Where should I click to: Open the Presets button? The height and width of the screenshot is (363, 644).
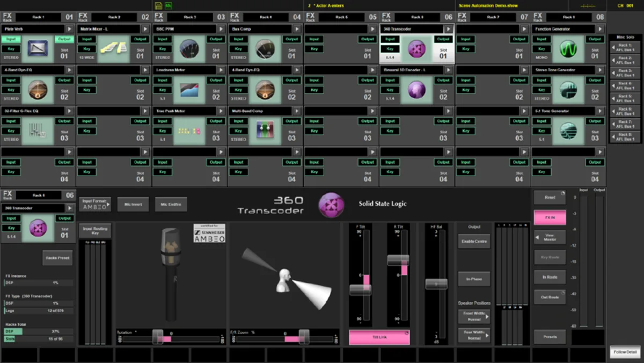(550, 337)
